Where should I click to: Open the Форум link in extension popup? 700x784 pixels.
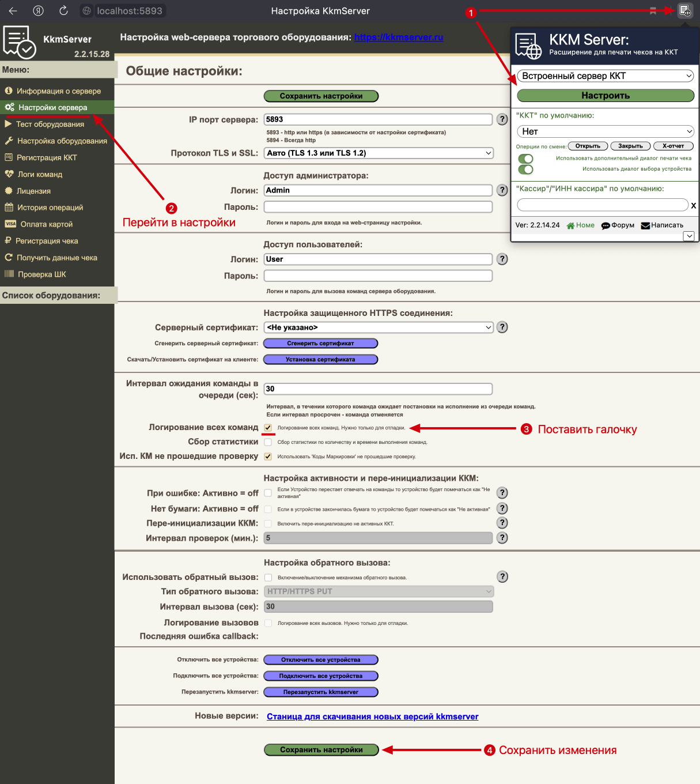click(x=618, y=225)
